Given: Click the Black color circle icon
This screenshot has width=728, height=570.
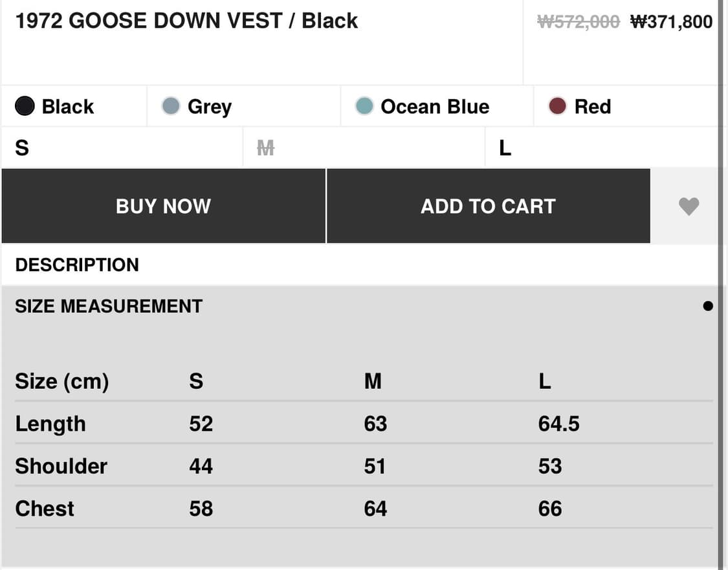Looking at the screenshot, I should pyautogui.click(x=25, y=105).
